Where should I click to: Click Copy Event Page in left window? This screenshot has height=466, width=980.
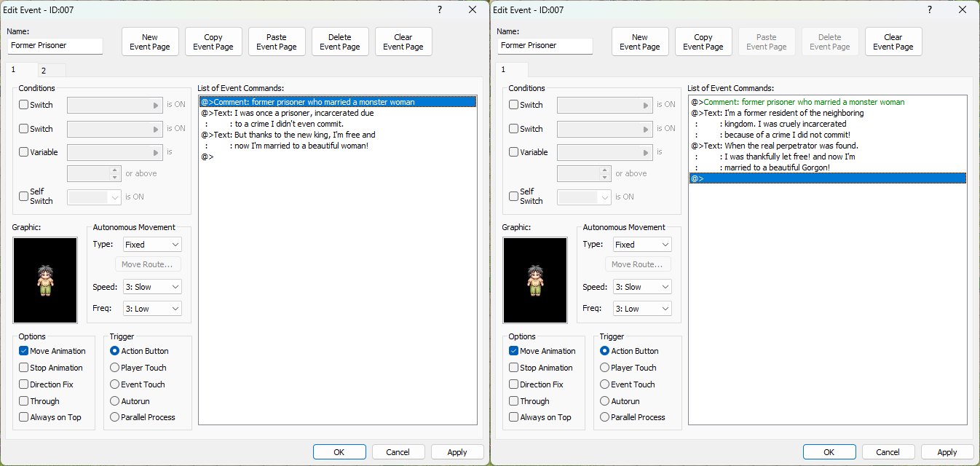point(213,42)
